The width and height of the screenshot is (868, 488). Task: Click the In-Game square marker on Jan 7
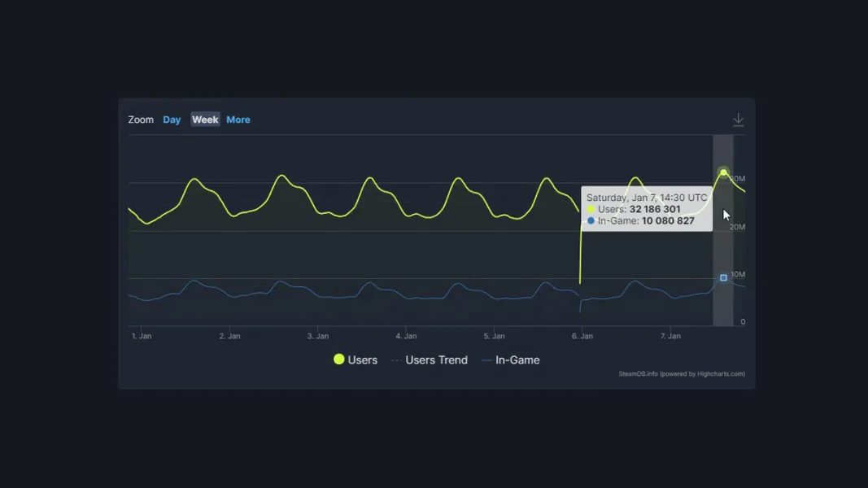tap(723, 277)
